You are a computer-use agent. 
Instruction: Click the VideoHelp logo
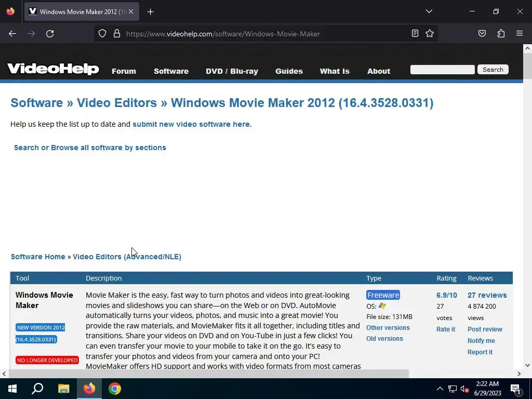[54, 69]
